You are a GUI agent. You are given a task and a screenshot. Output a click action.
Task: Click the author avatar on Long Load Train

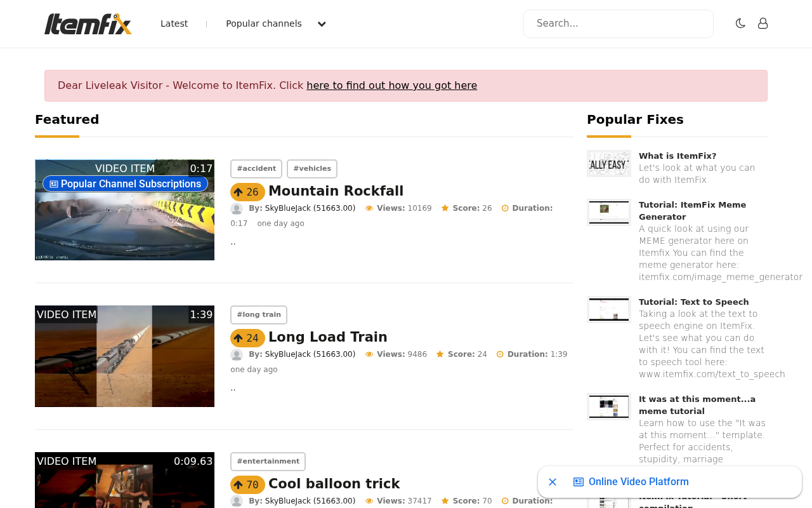237,355
